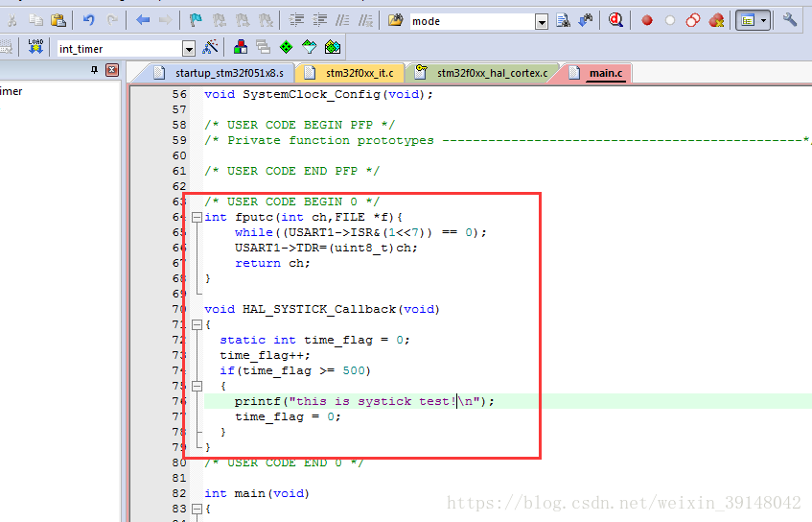Open Options for Target wand icon
812x522 pixels.
pyautogui.click(x=210, y=47)
